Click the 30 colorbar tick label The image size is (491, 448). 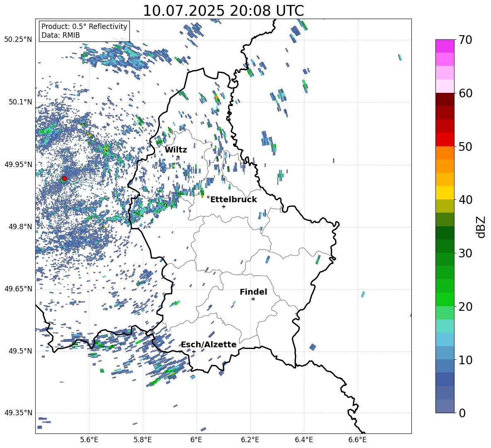(x=465, y=253)
